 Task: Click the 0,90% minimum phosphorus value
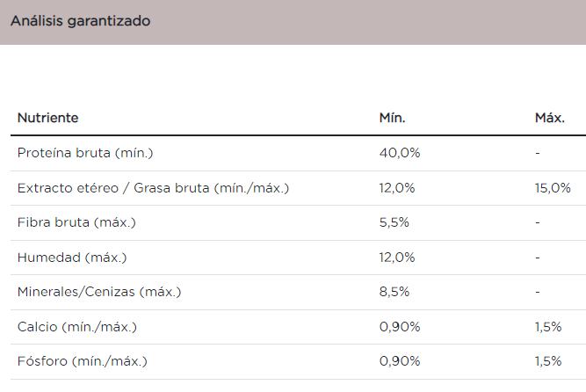point(400,361)
